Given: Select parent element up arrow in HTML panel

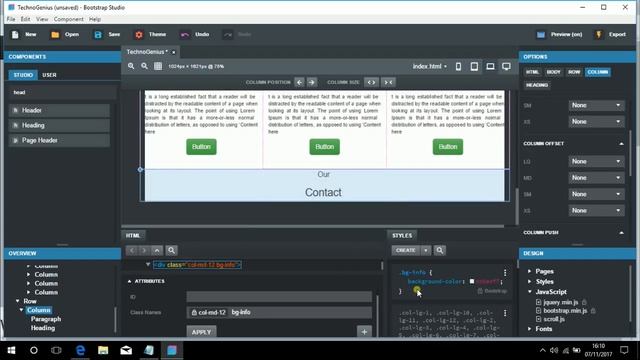Looking at the screenshot, I should 157,250.
